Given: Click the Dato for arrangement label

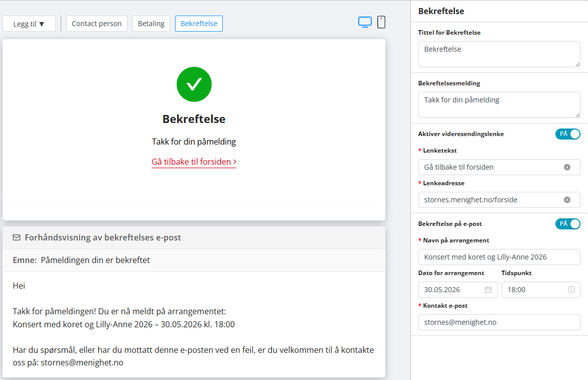Looking at the screenshot, I should (451, 273).
